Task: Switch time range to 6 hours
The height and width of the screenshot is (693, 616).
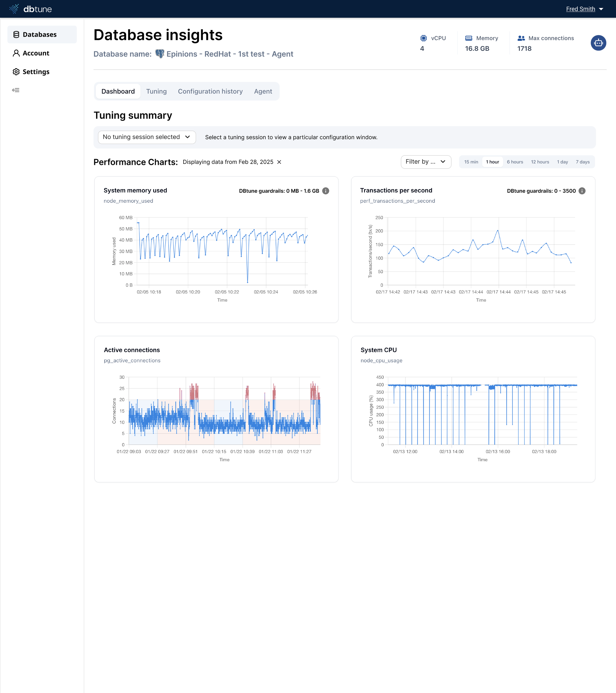Action: coord(515,162)
